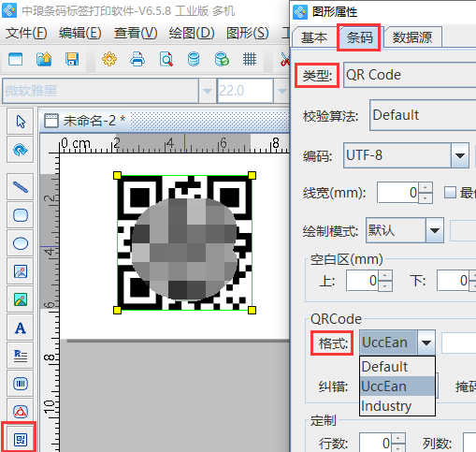This screenshot has width=476, height=452.
Task: Click the font name field 微软雅黑
Action: 100,91
